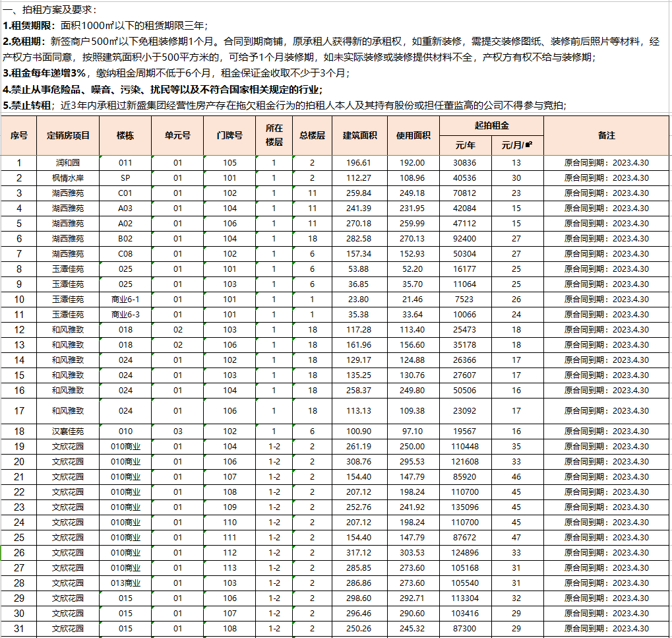Click the 枫情水岸 project cell
This screenshot has height=638, width=672.
tap(69, 177)
